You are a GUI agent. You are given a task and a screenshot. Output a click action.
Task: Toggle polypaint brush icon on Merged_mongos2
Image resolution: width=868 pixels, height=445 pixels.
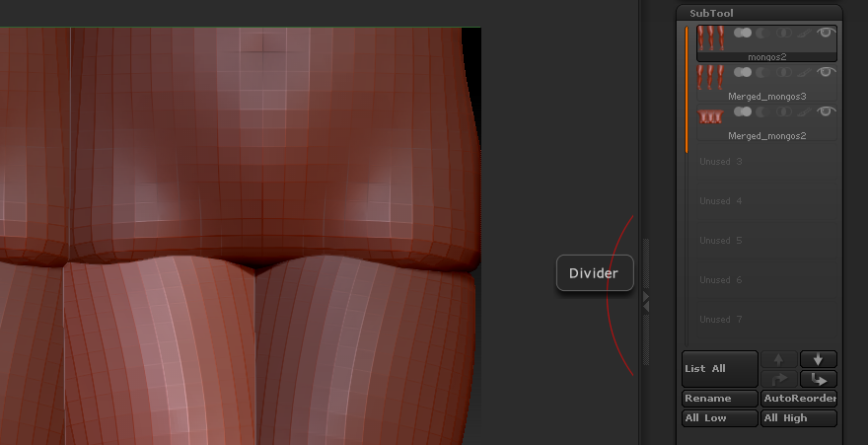point(804,111)
